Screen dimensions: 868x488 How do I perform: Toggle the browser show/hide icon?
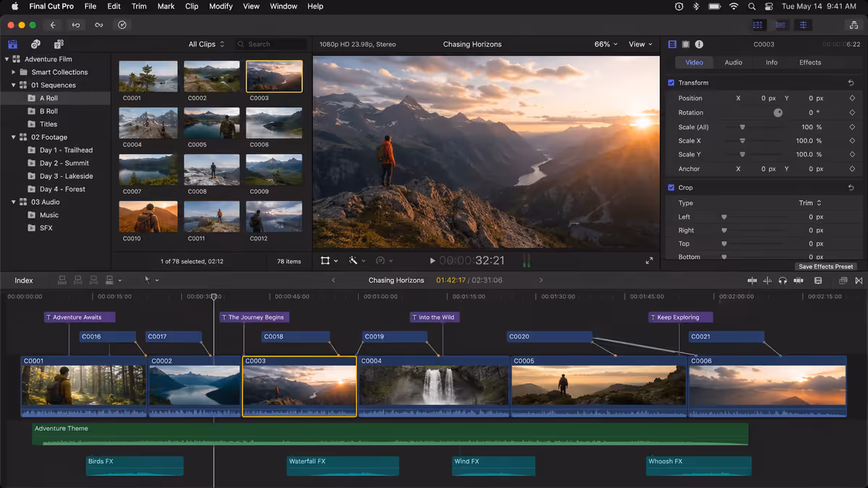point(758,25)
